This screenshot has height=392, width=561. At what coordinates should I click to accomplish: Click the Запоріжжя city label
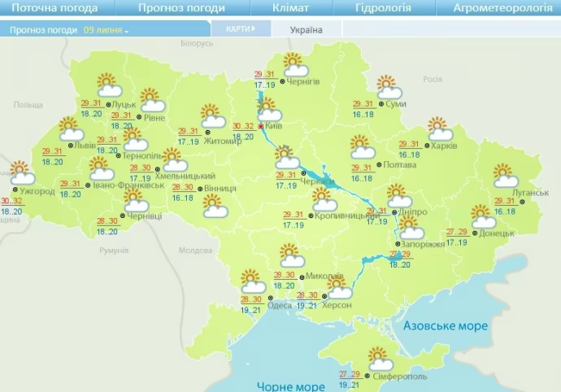(423, 244)
